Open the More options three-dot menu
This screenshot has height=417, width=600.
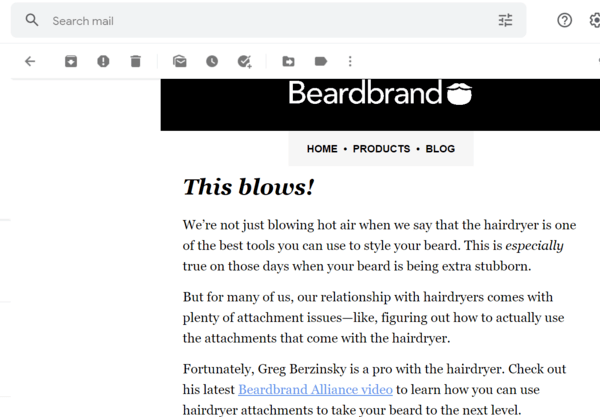350,61
